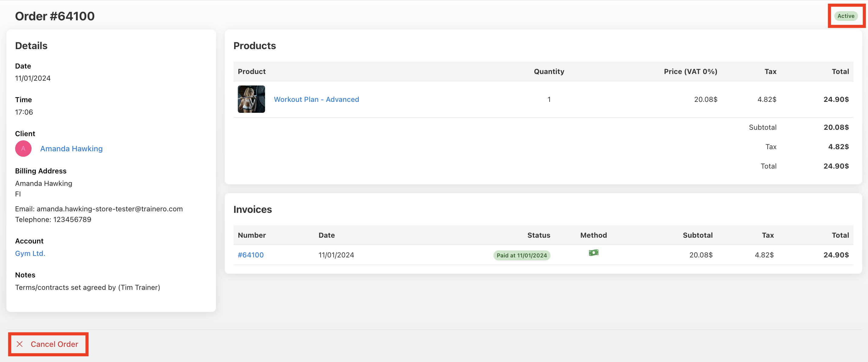Click the product price 20.08$ cell
The image size is (868, 362).
tap(705, 99)
